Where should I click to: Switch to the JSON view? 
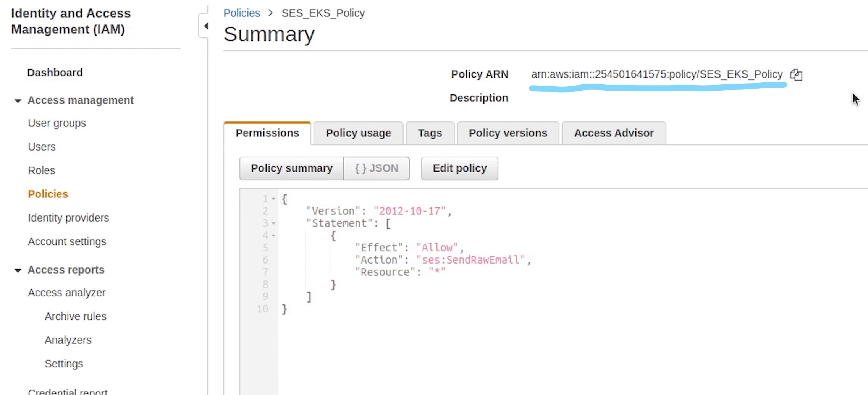pyautogui.click(x=376, y=168)
